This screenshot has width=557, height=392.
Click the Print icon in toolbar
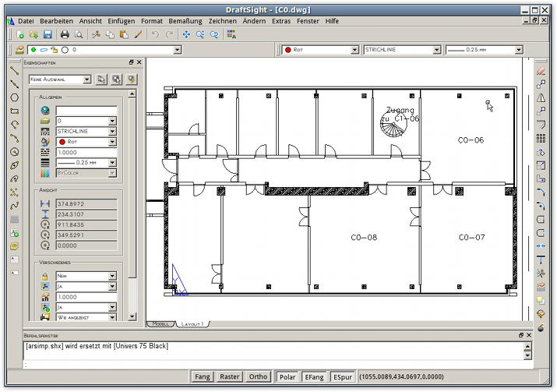65,34
